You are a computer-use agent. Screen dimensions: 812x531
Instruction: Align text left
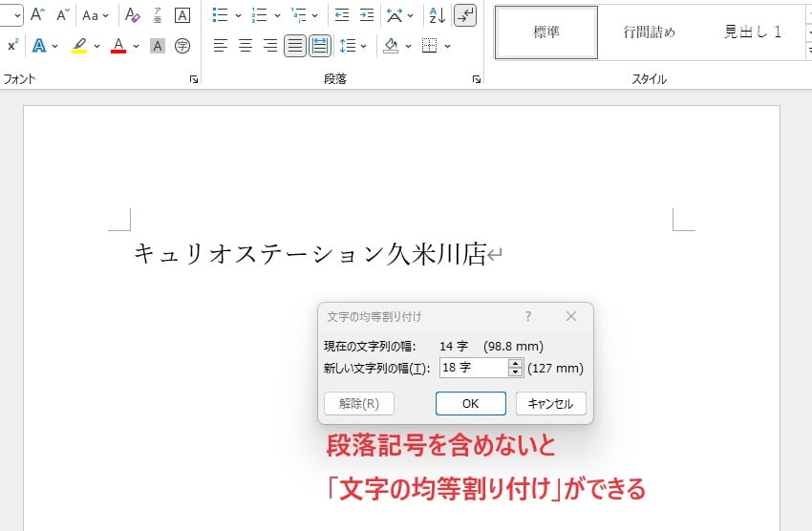click(221, 46)
